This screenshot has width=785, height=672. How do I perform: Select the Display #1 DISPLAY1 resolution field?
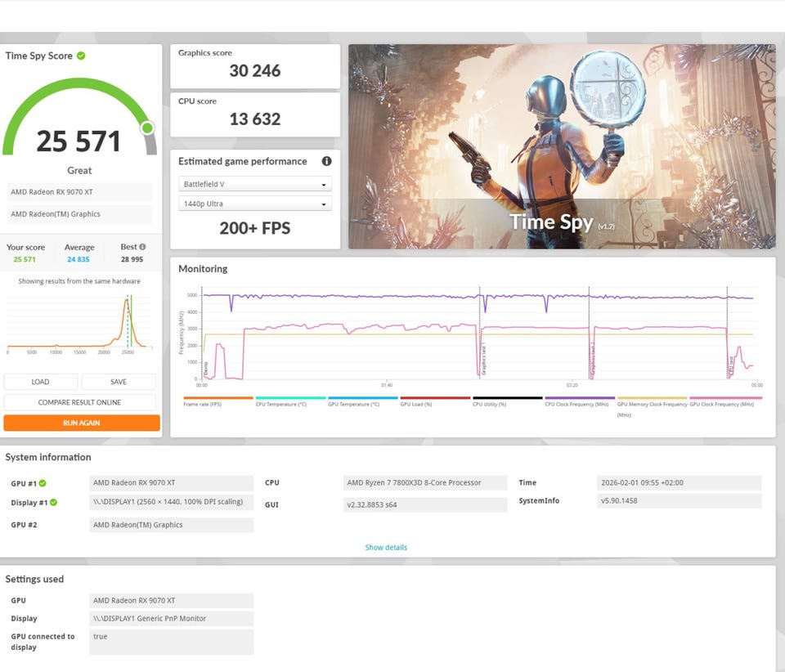point(171,502)
